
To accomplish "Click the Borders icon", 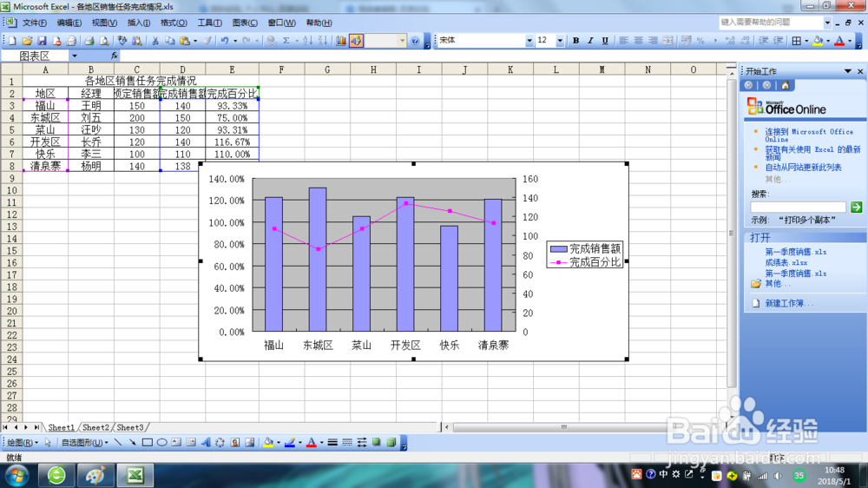I will [x=796, y=41].
